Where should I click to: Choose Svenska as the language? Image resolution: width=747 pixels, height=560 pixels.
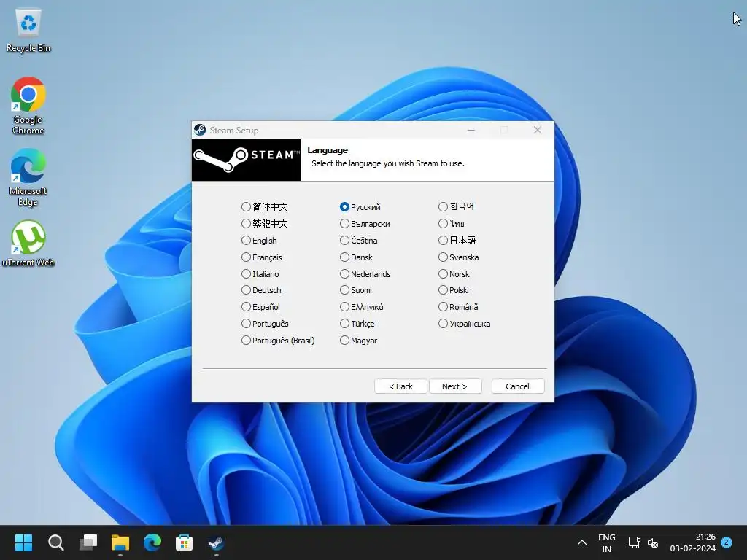coord(459,257)
